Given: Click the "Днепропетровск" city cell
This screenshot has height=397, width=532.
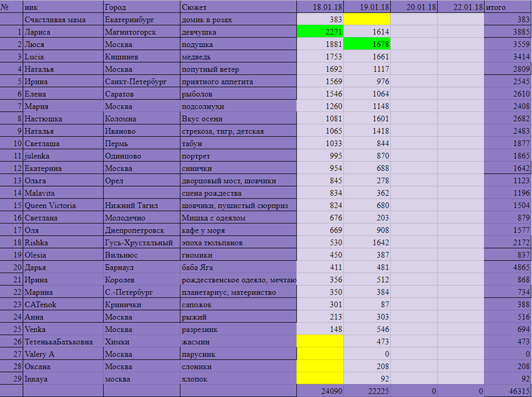Looking at the screenshot, I should click(141, 230).
